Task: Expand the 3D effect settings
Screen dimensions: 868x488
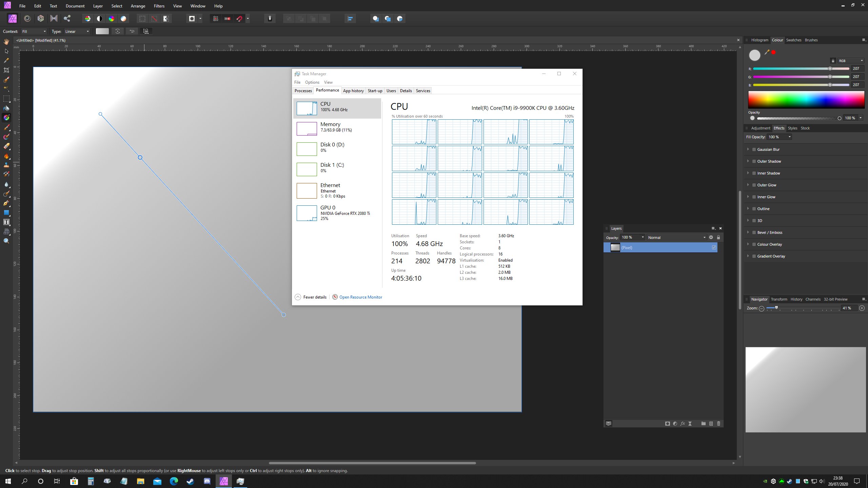Action: pos(748,220)
